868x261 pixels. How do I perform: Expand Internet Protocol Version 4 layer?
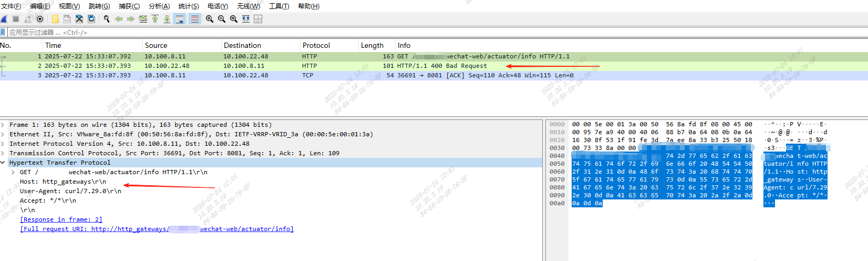(3, 144)
